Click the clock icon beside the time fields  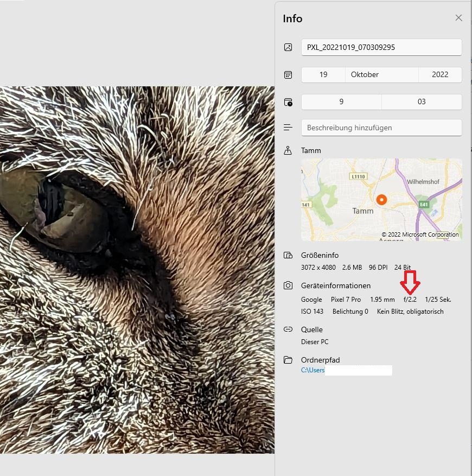288,102
